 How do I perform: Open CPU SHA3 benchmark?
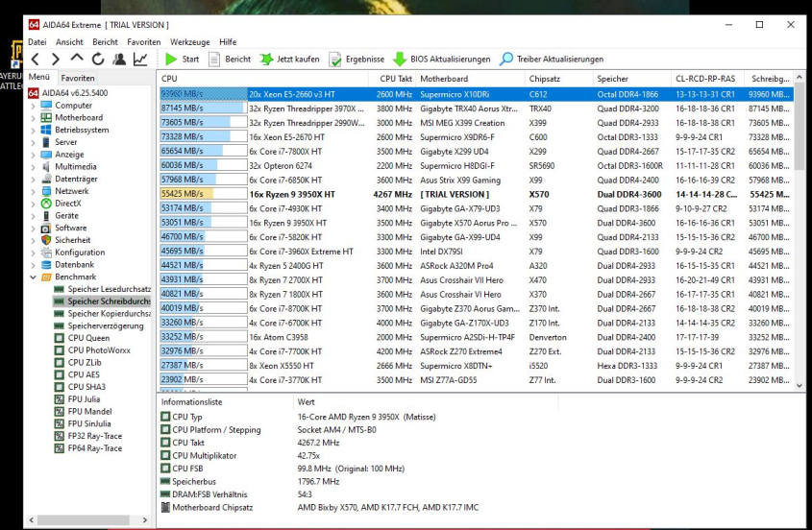click(x=80, y=387)
